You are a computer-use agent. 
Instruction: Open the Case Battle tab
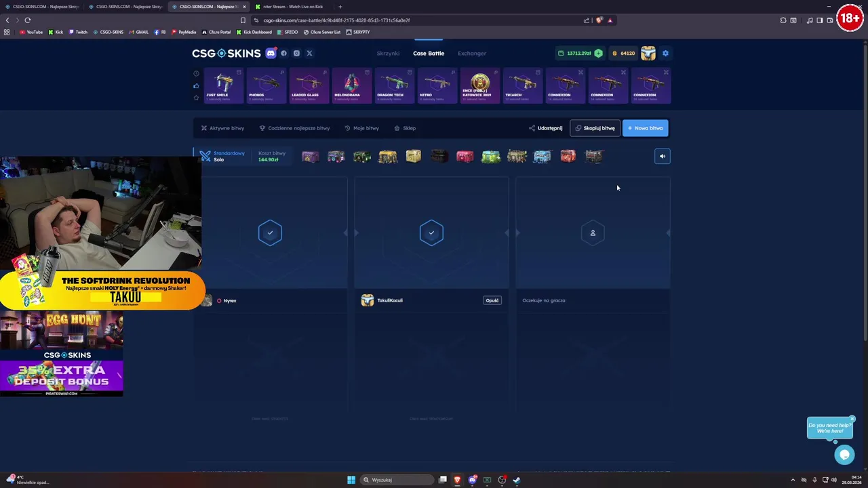pyautogui.click(x=429, y=53)
